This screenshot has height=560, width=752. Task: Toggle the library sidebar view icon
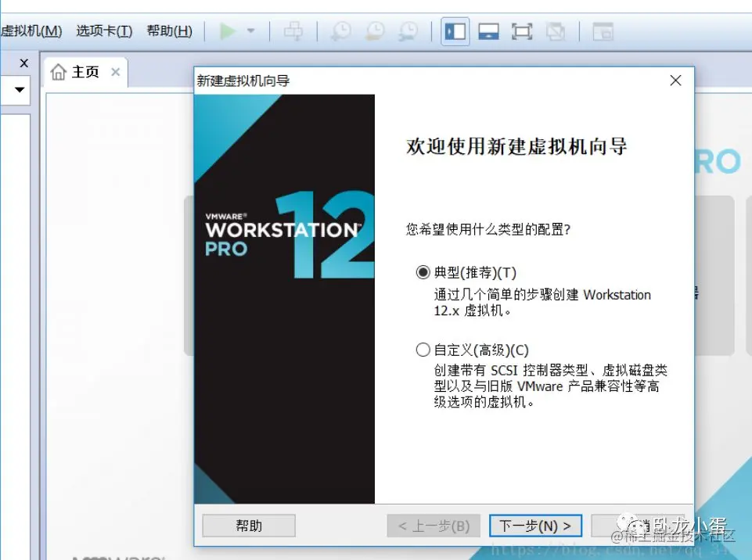pos(455,31)
